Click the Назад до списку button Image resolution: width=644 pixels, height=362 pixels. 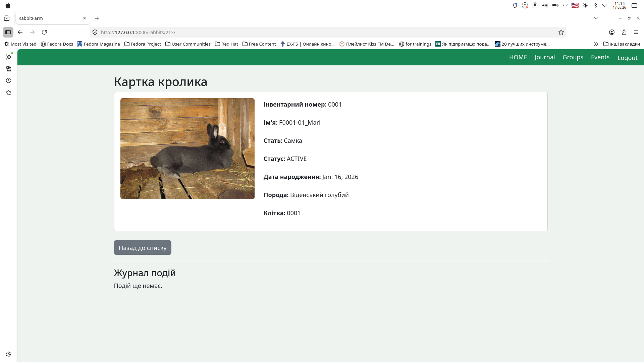click(x=143, y=248)
